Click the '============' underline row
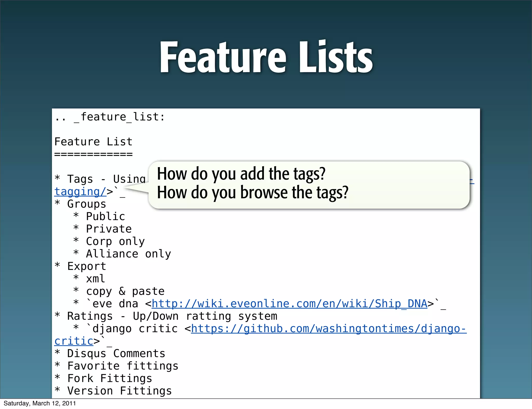Image resolution: width=532 pixels, height=409 pixels. pos(94,154)
